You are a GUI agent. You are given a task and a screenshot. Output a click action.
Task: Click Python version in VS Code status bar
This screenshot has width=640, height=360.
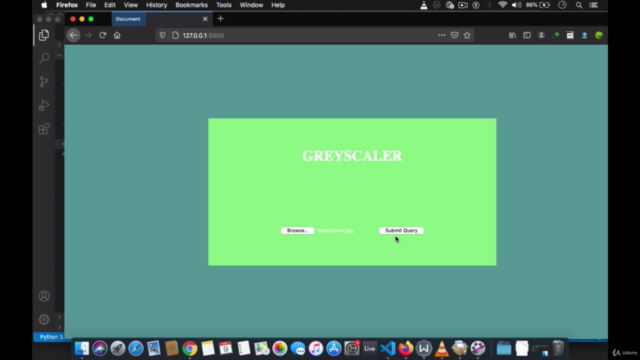[51, 337]
